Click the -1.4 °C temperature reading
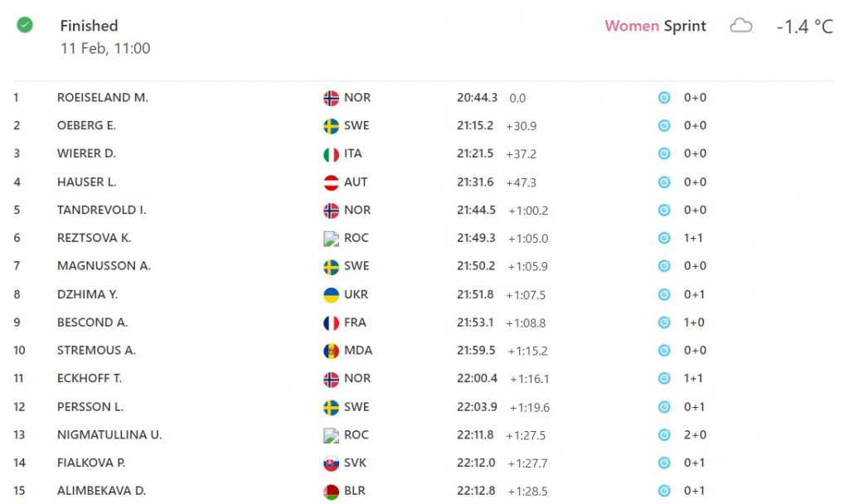Viewport: 849px width, 504px height. pyautogui.click(x=804, y=26)
